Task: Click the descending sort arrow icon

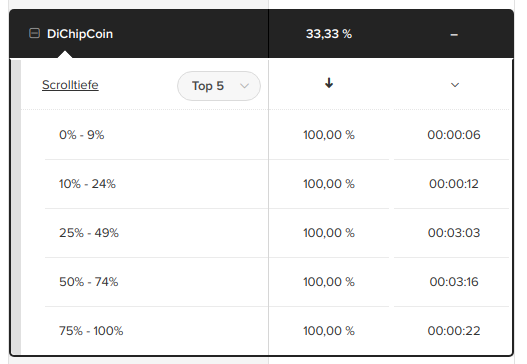Action: coord(329,83)
